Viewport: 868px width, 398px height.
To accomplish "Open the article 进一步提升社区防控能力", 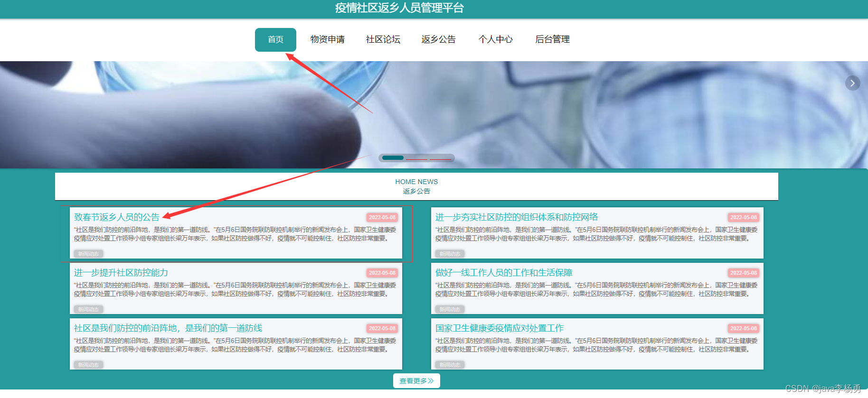I will coord(121,273).
